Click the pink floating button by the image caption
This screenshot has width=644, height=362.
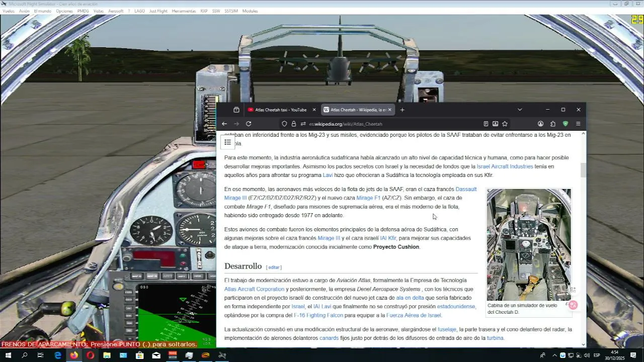tap(573, 305)
